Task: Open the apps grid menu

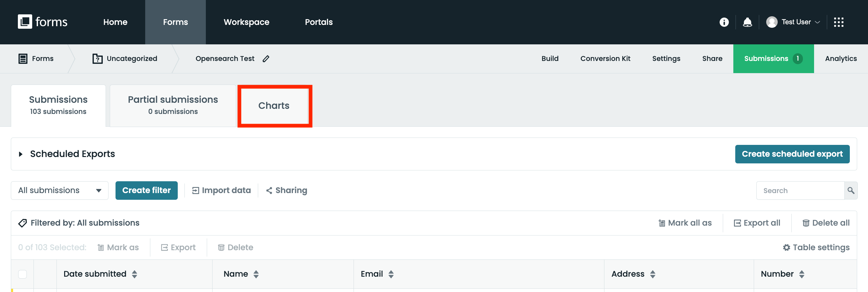Action: coord(838,22)
